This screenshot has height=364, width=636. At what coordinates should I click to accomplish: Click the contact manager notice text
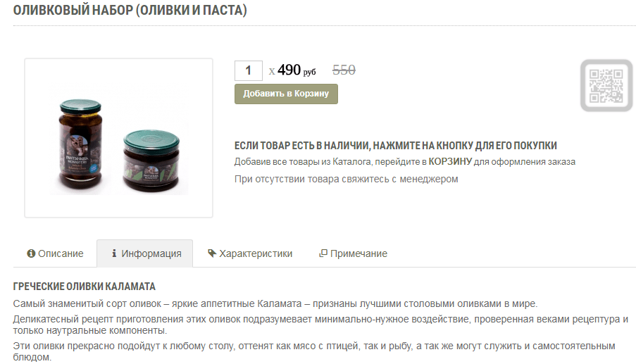[x=346, y=179]
